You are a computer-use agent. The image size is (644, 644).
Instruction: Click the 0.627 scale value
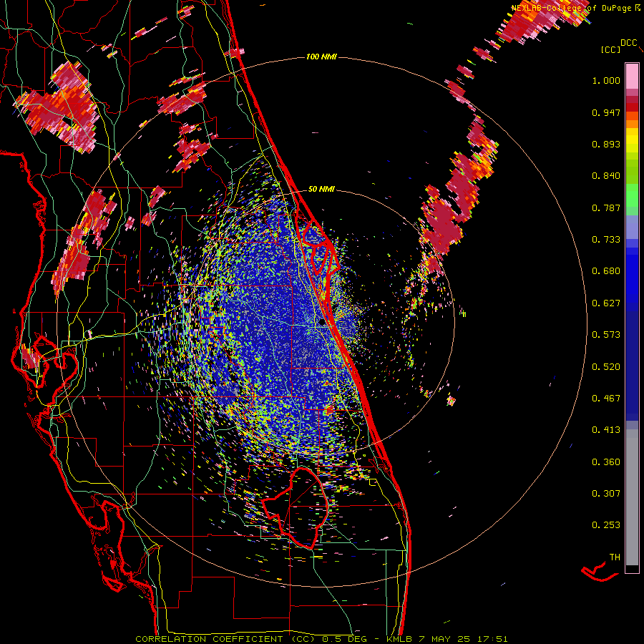click(606, 303)
